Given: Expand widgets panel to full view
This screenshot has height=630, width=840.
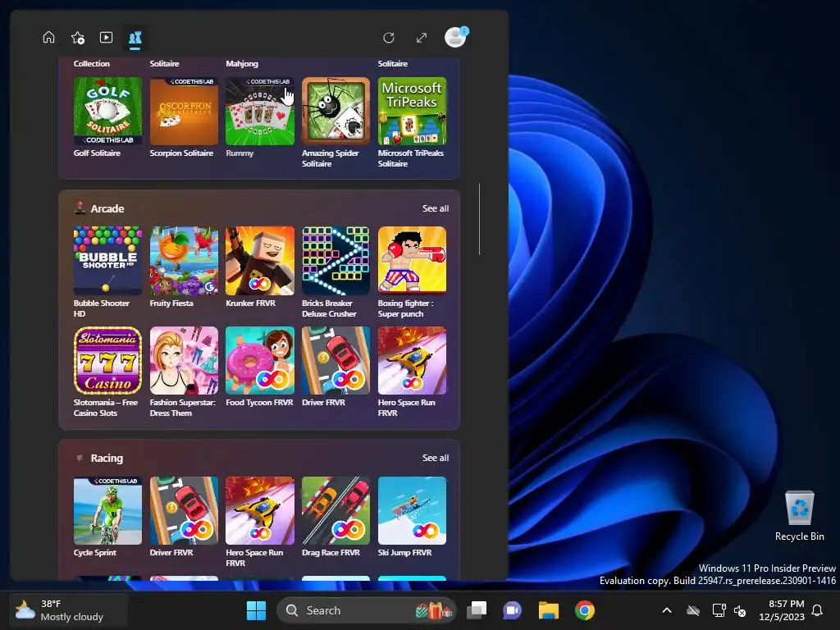Looking at the screenshot, I should tap(422, 38).
